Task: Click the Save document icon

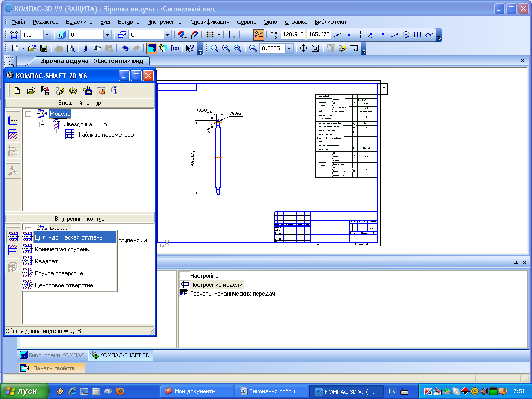Action: pos(44,48)
